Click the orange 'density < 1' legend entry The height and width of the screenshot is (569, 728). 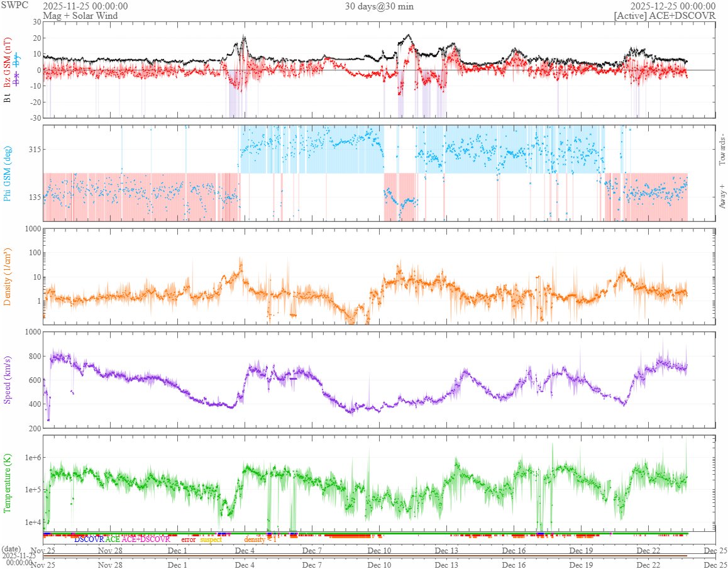(x=260, y=539)
